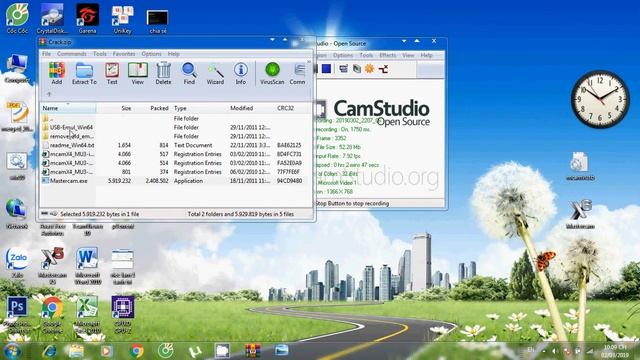Select the parent folder '..' row
640x360 pixels.
175,118
